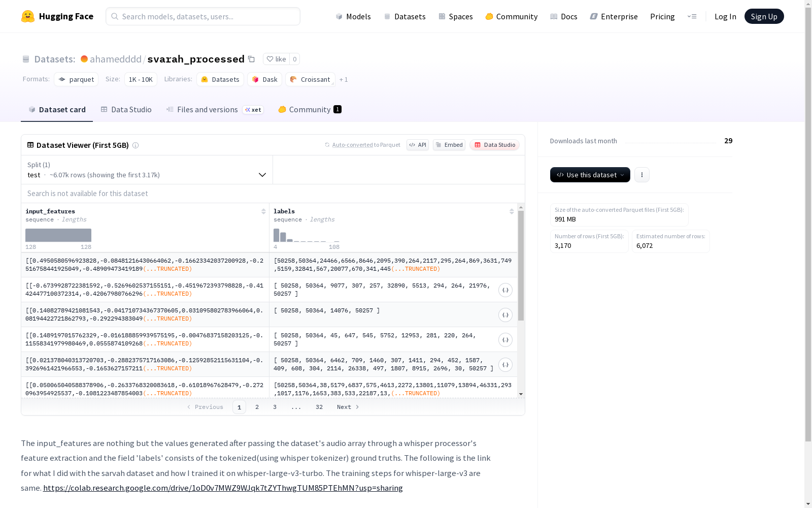Open the Spaces menu item

pos(456,16)
